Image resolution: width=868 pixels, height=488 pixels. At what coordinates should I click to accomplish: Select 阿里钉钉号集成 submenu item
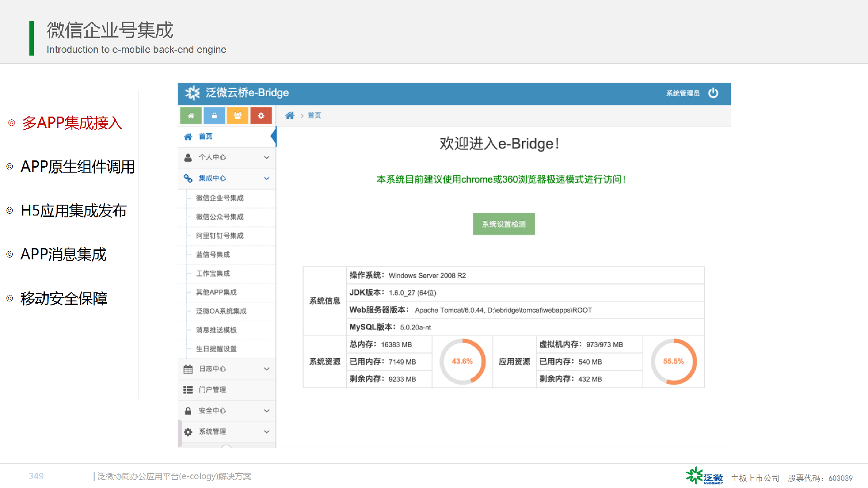pos(220,236)
